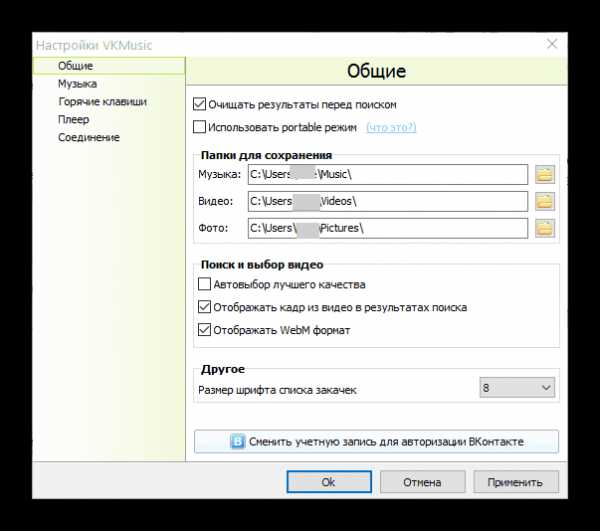Open the Горячие клавиши settings section

[x=103, y=102]
